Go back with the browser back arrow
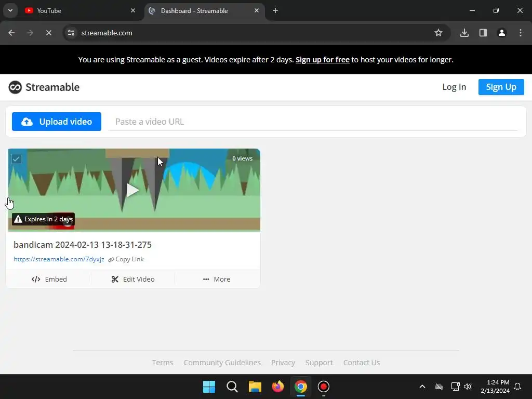The image size is (532, 399). pos(11,33)
